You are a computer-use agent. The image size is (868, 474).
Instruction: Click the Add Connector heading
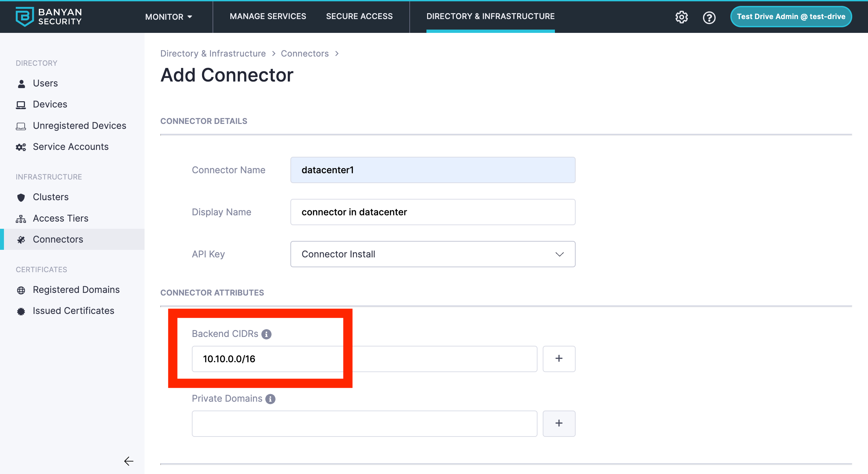tap(227, 75)
